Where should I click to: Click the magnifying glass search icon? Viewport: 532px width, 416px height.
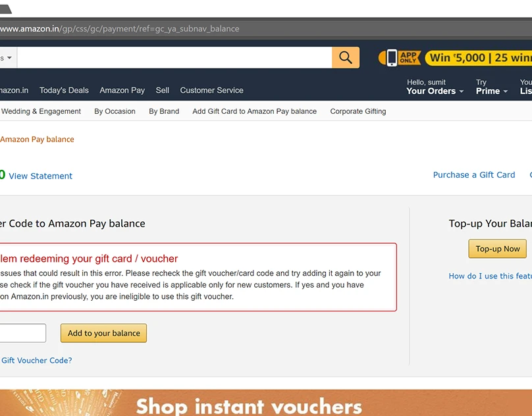(x=346, y=58)
